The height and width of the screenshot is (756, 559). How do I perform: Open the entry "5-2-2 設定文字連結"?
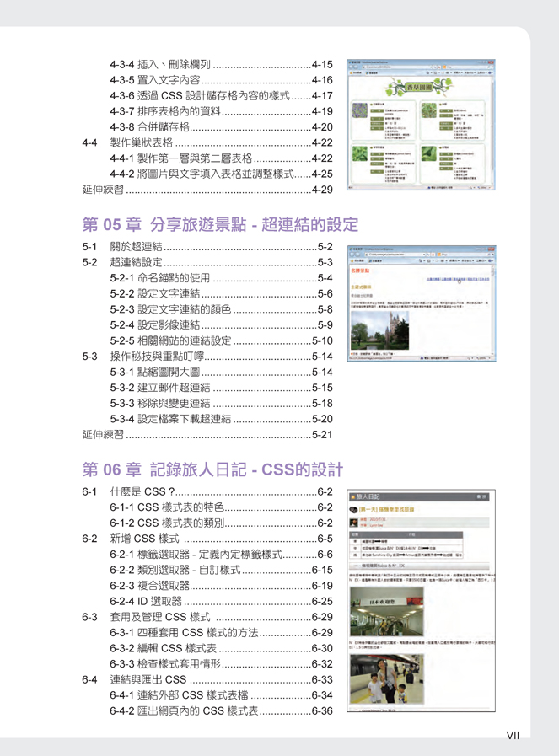[222, 293]
